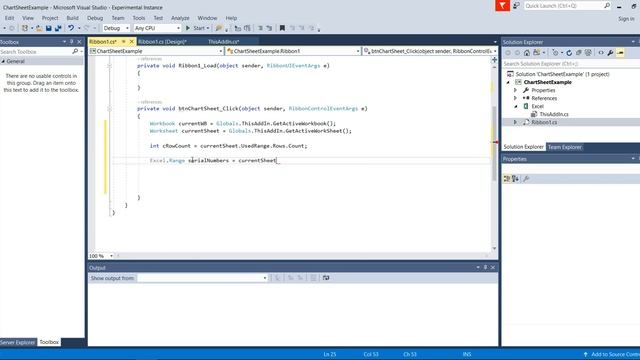Collapse the Excel folder node
This screenshot has width=640, height=360.
click(515, 106)
